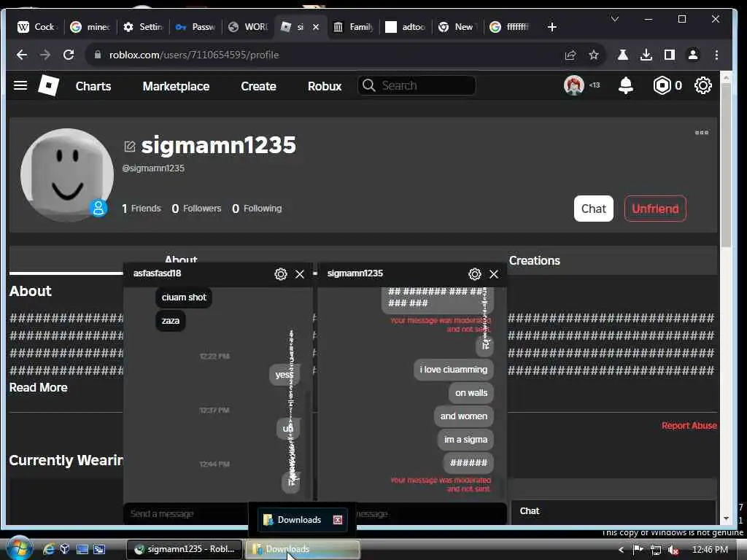Screen dimensions: 747x560
Task: Open the Robux page link
Action: point(325,86)
